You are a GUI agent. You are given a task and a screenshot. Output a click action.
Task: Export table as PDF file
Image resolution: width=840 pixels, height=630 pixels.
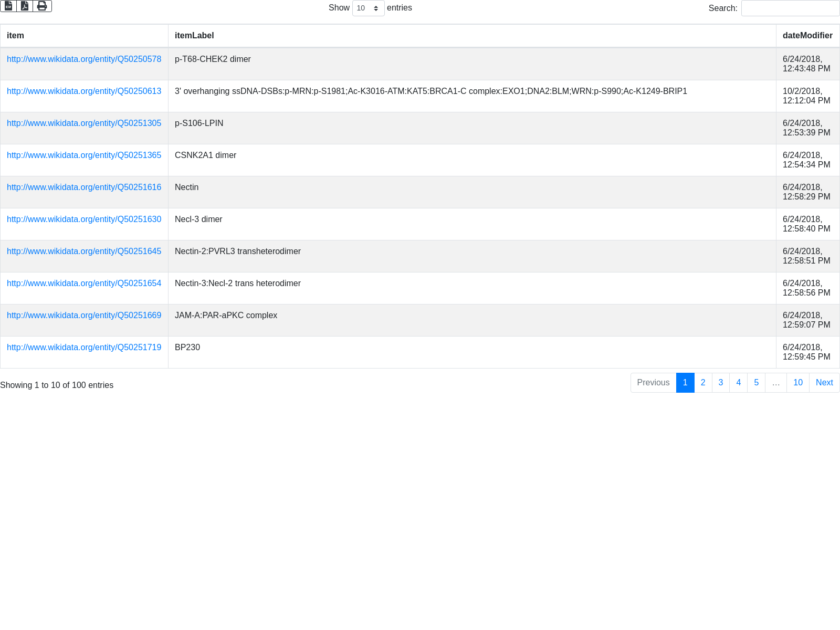25,6
